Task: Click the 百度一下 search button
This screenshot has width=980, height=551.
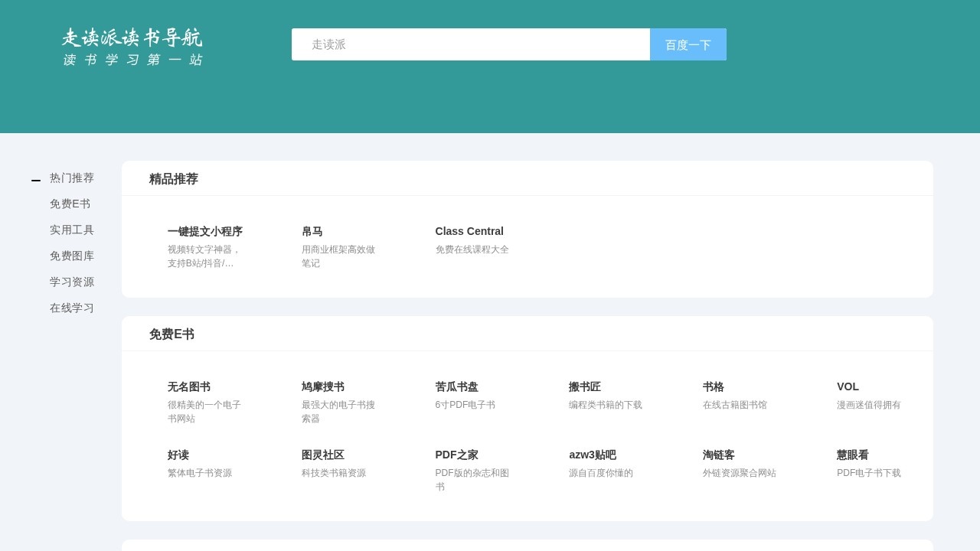Action: tap(688, 44)
